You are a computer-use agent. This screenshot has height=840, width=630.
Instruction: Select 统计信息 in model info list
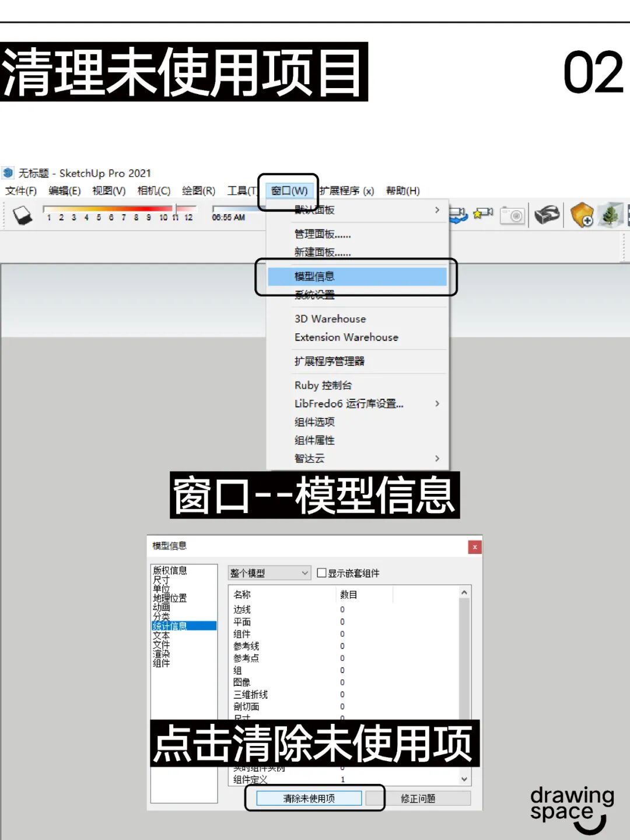(x=184, y=626)
